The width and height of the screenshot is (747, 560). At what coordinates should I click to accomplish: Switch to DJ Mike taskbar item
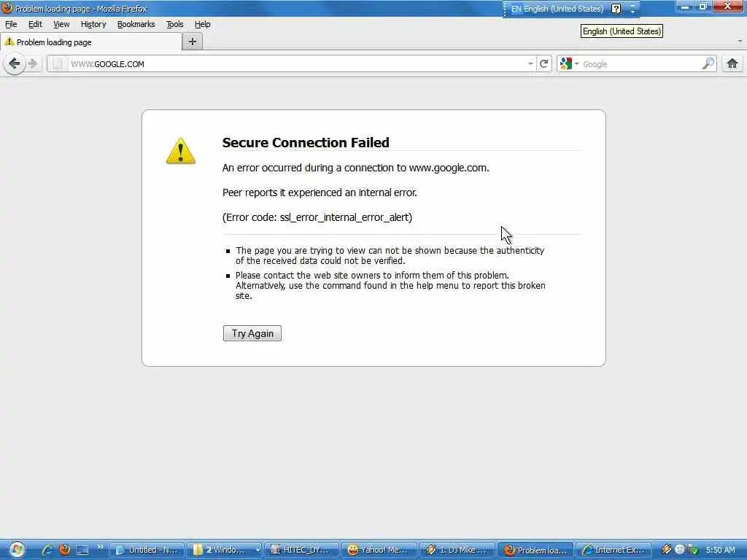(x=457, y=550)
